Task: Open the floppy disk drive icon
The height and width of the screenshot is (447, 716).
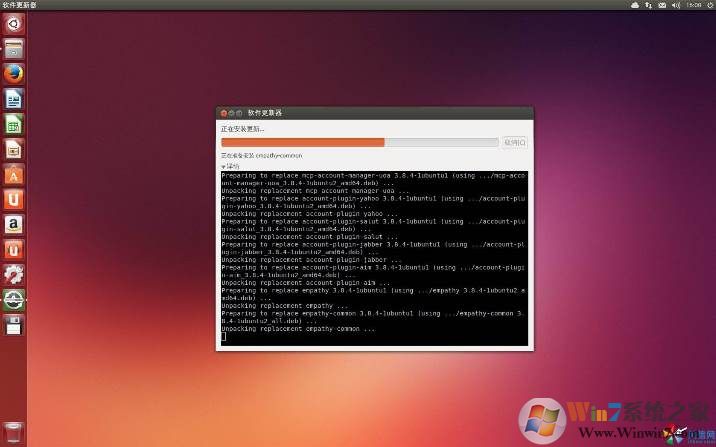Action: pyautogui.click(x=14, y=325)
